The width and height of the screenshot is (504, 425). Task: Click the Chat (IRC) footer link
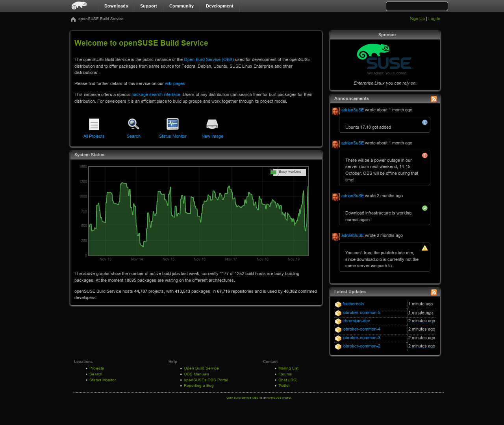coord(288,380)
